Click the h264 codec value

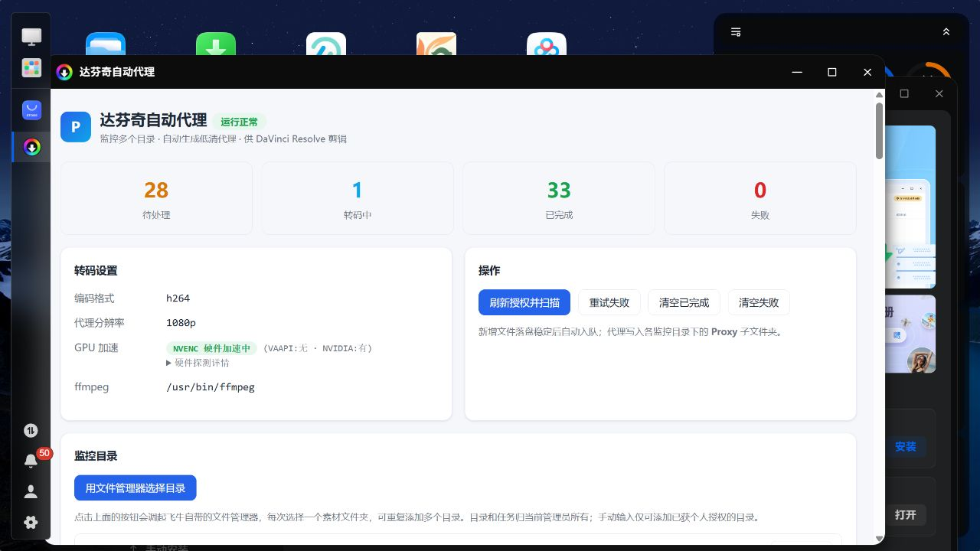[x=178, y=298]
